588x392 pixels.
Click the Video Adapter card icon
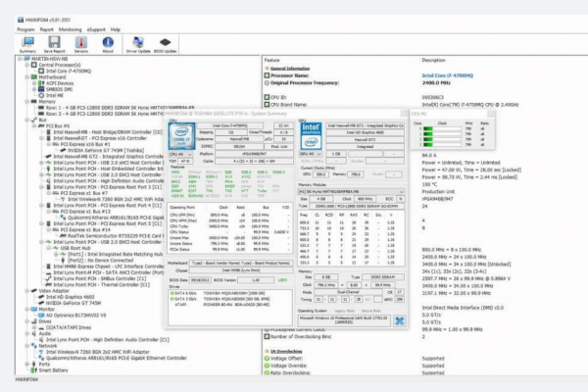(34, 291)
